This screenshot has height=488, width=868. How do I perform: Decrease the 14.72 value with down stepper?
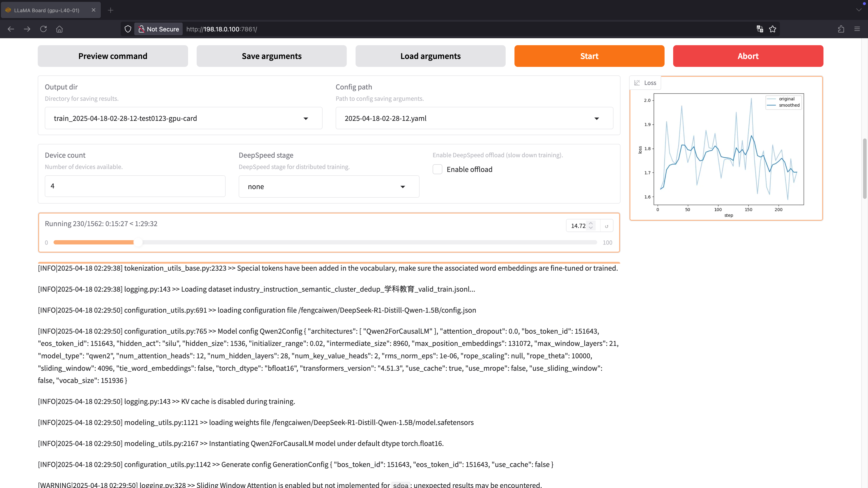tap(591, 228)
